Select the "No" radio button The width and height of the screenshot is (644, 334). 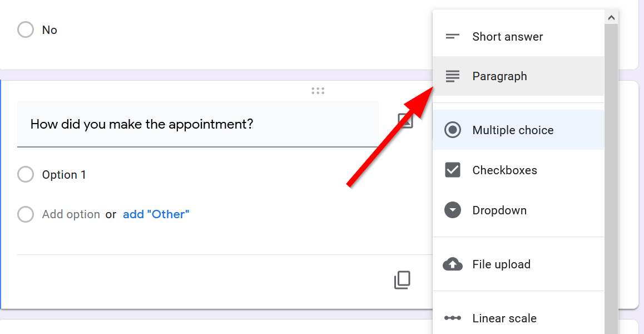point(26,30)
